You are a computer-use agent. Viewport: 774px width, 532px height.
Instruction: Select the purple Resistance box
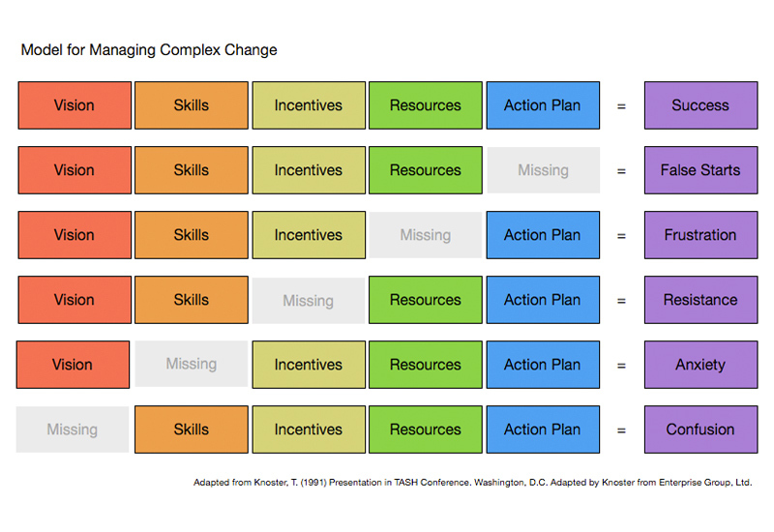(700, 300)
